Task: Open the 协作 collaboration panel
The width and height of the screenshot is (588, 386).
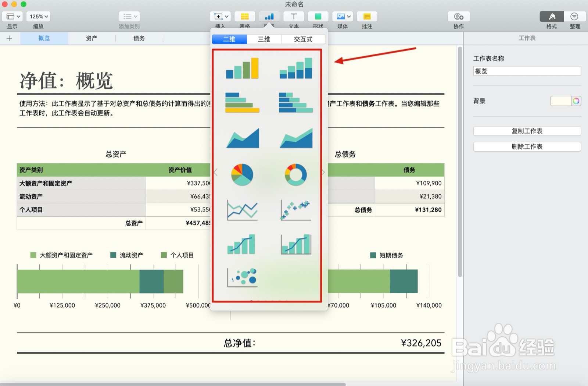Action: 458,16
